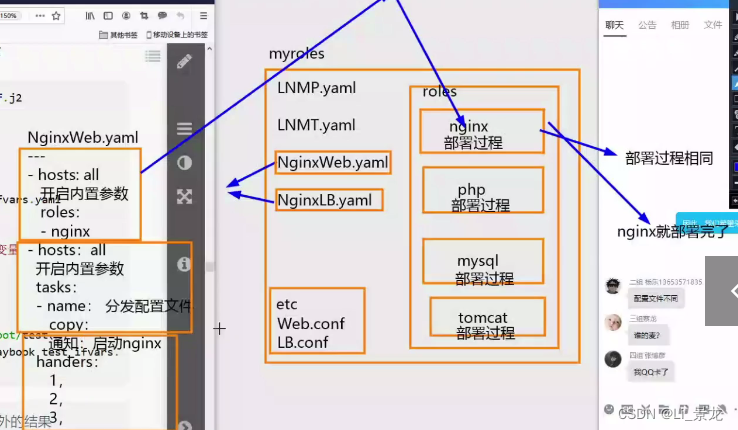738x430 pixels.
Task: Click the tomcat 部署过程 box text
Action: pos(485,325)
